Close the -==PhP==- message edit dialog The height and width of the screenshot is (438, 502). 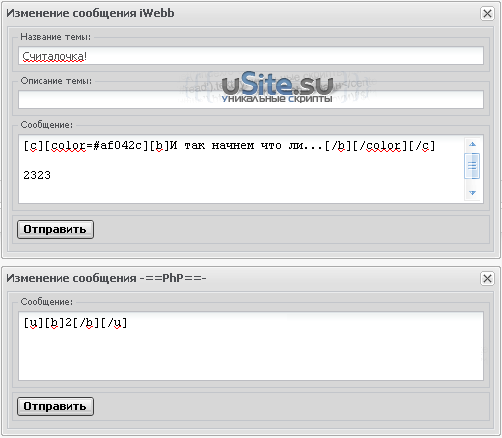pos(487,278)
